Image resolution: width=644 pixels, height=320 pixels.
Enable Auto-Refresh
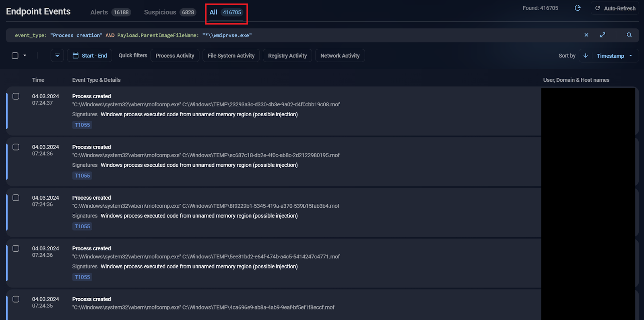615,8
